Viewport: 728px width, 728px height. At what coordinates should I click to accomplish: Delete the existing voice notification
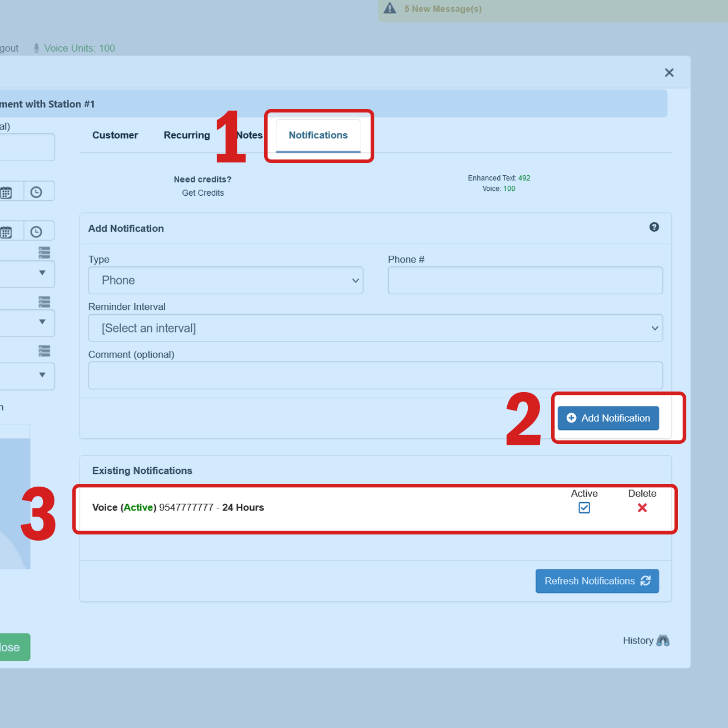point(642,508)
